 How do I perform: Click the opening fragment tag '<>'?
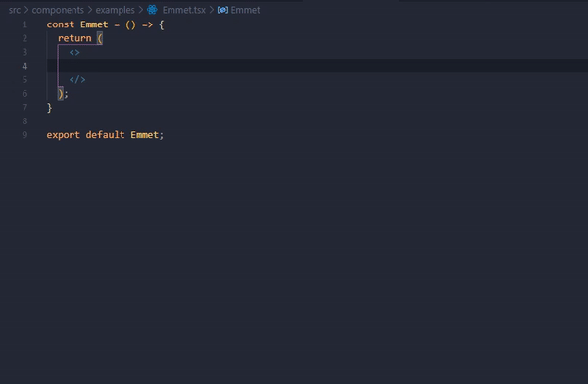click(x=74, y=53)
